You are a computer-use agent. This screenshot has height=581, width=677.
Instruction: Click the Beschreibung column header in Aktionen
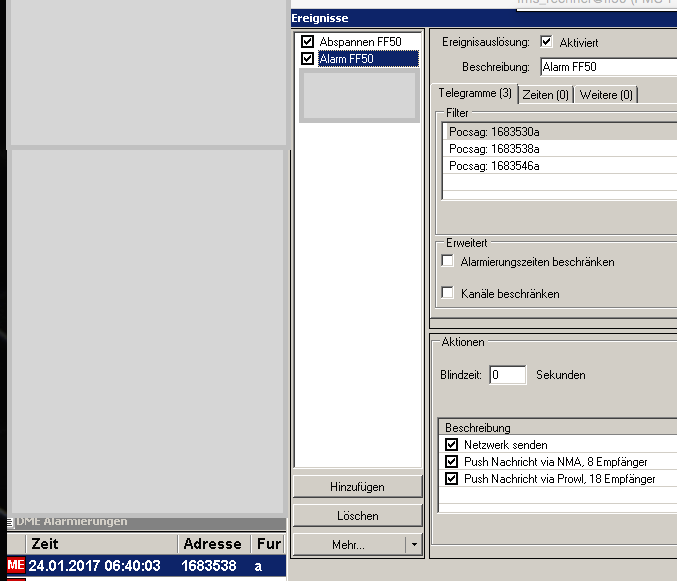558,427
